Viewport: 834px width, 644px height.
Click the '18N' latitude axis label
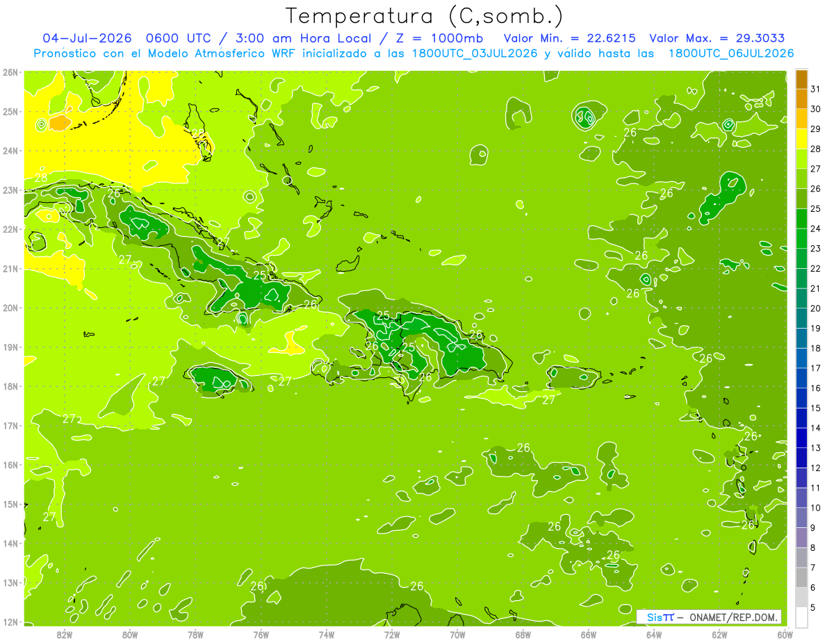click(x=11, y=386)
